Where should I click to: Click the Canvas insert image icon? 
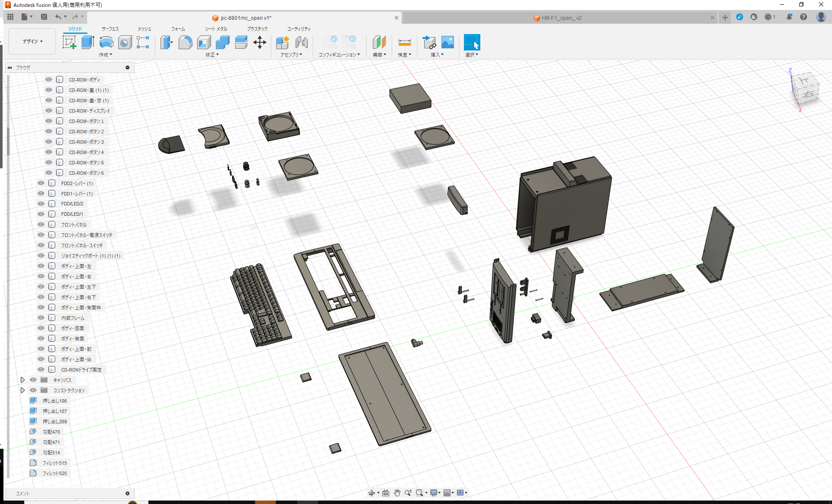click(x=448, y=42)
